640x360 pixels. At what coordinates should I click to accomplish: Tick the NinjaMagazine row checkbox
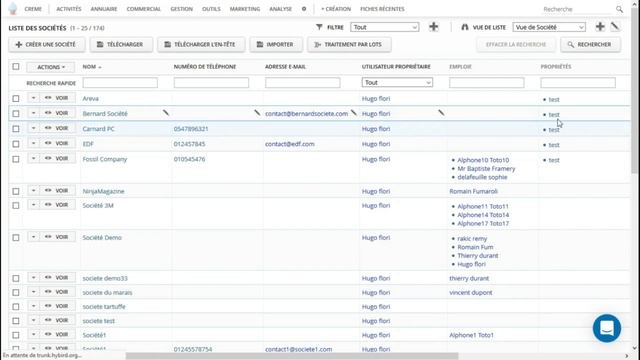point(16,191)
